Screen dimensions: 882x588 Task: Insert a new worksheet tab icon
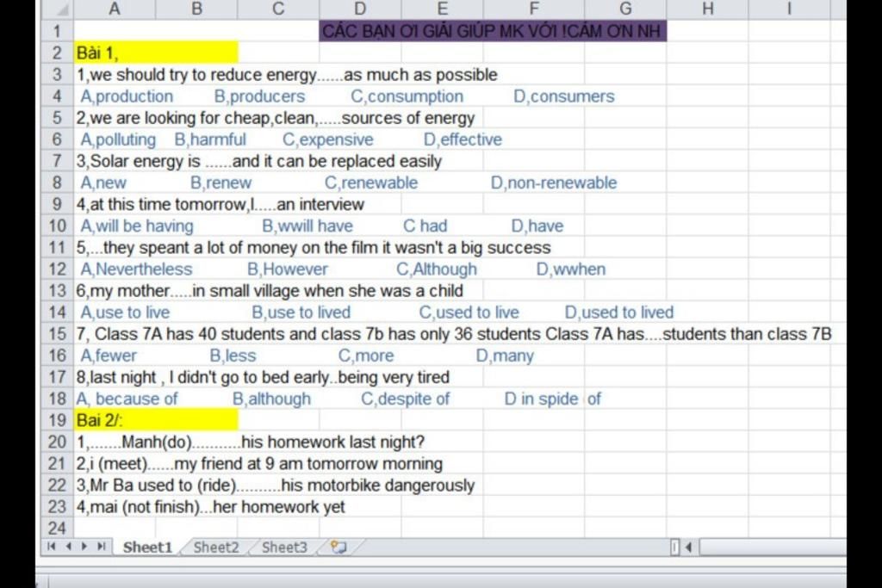coord(339,547)
